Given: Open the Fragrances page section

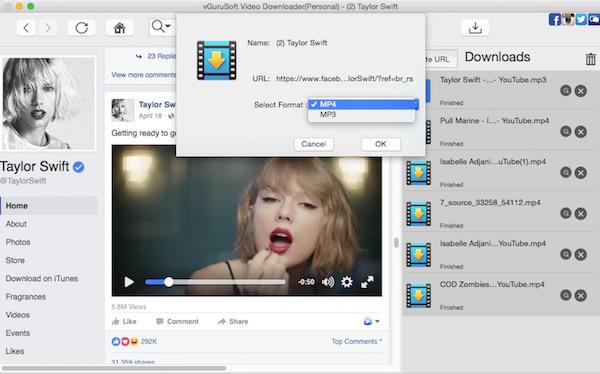Looking at the screenshot, I should [x=26, y=297].
